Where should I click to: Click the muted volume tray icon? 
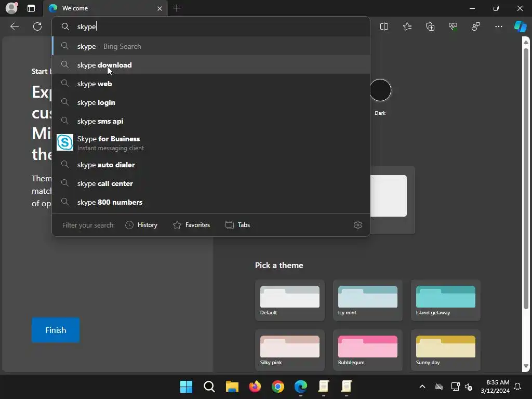[469, 387]
